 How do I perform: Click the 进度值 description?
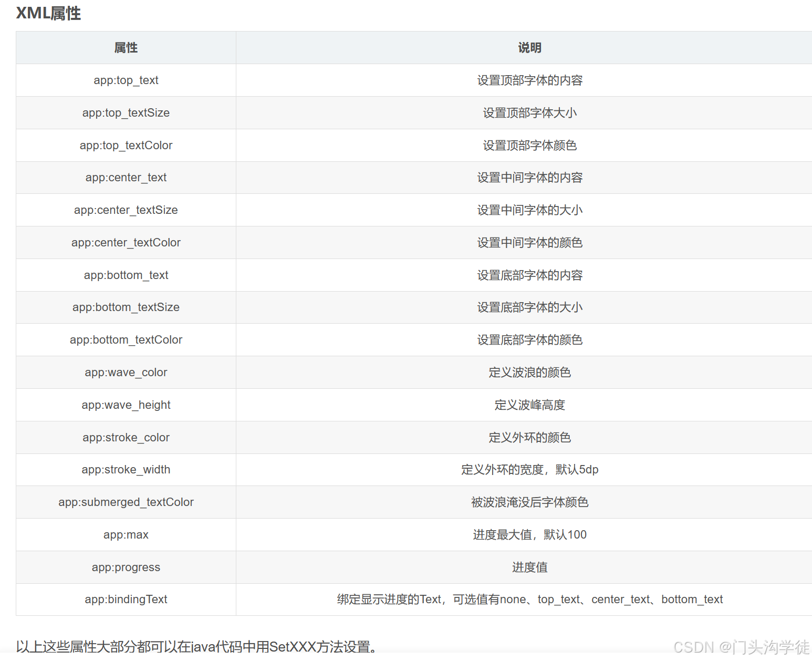529,567
